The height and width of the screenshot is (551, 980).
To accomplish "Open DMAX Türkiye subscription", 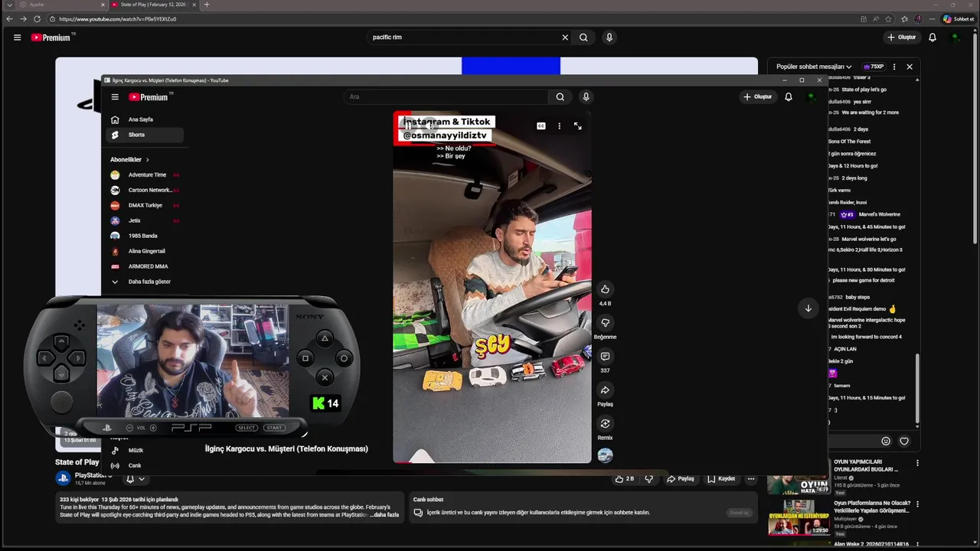I will [x=145, y=205].
